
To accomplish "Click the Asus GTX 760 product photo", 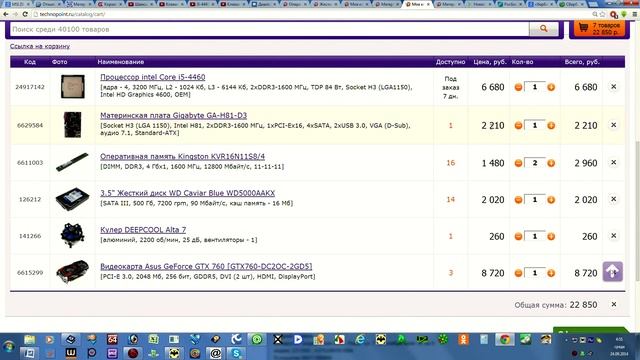I will 72,272.
